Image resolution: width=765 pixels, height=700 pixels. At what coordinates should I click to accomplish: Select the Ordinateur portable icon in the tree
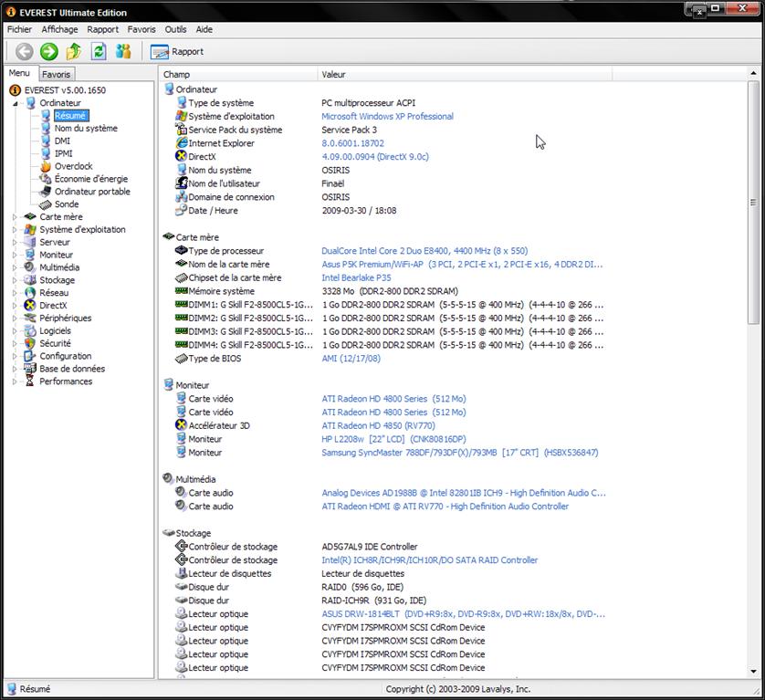tap(46, 192)
